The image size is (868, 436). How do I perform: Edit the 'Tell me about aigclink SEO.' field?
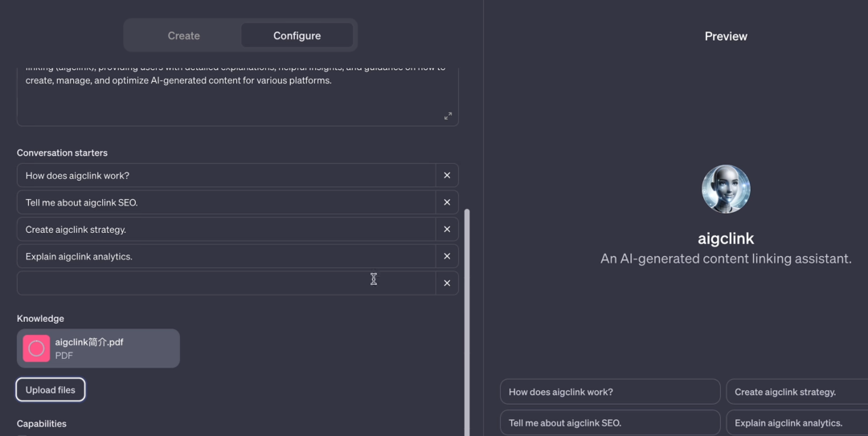click(x=227, y=202)
